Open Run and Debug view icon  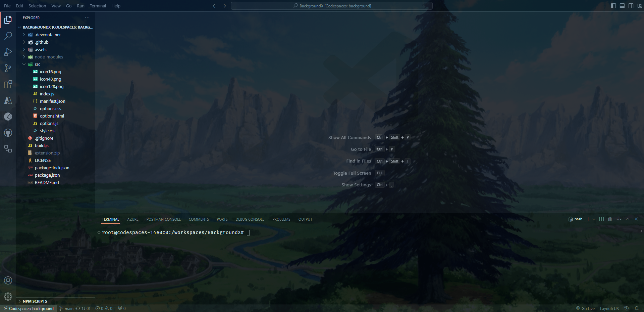tap(8, 52)
